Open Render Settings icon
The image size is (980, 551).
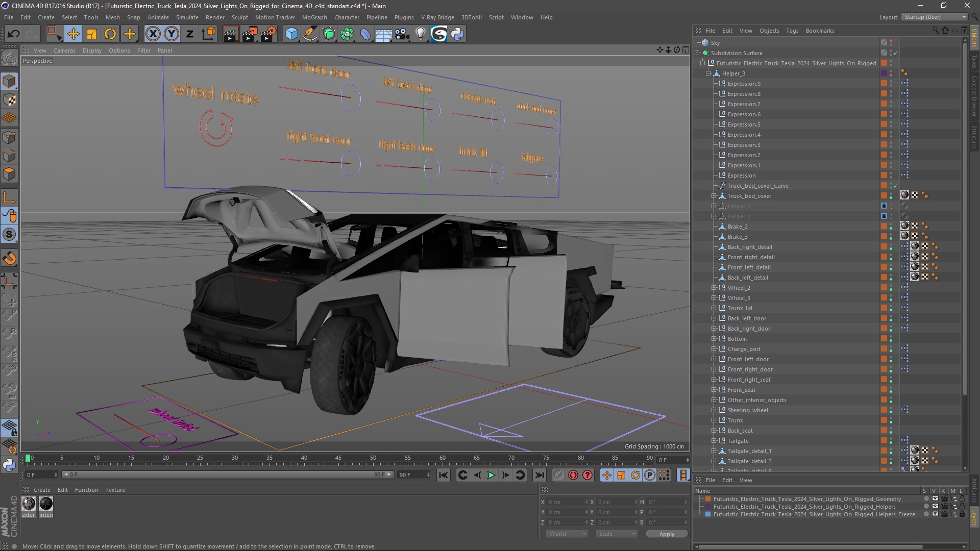pos(268,34)
